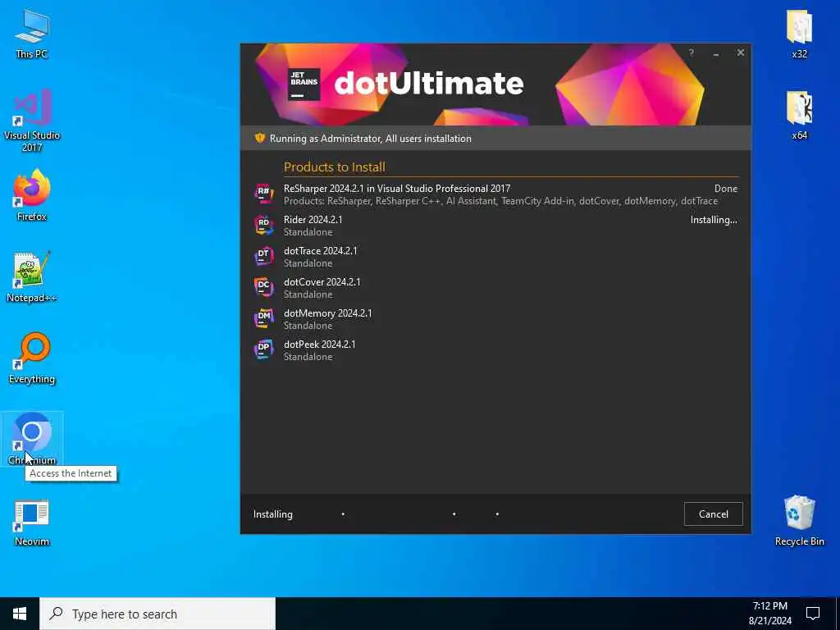Click the 'dotPeek 2024.2.1' product name
Viewport: 840px width, 630px height.
click(319, 344)
